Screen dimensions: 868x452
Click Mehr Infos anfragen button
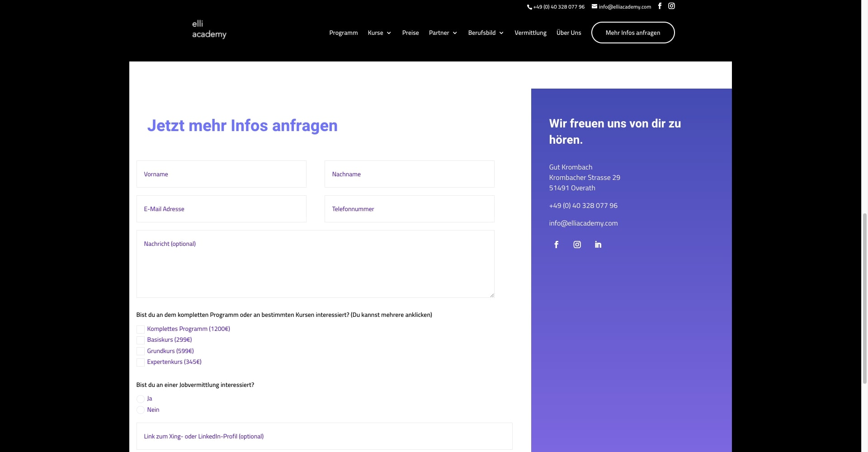pyautogui.click(x=633, y=33)
